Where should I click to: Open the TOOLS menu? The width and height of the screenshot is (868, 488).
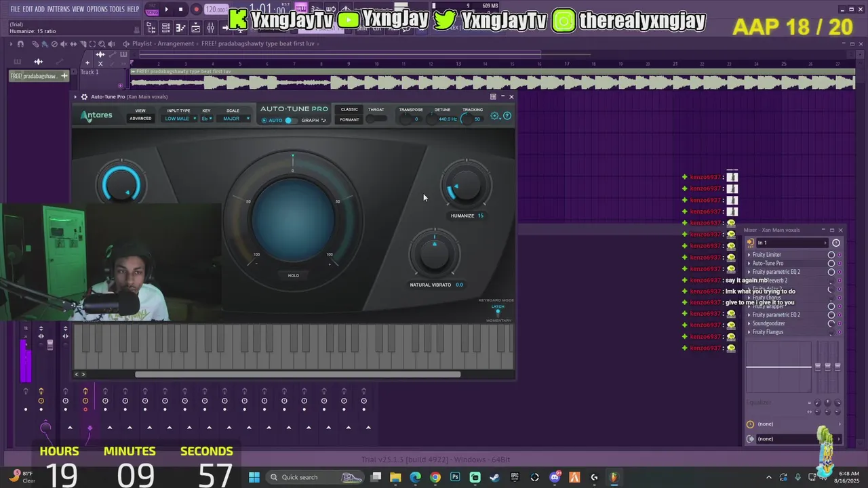[x=117, y=9]
